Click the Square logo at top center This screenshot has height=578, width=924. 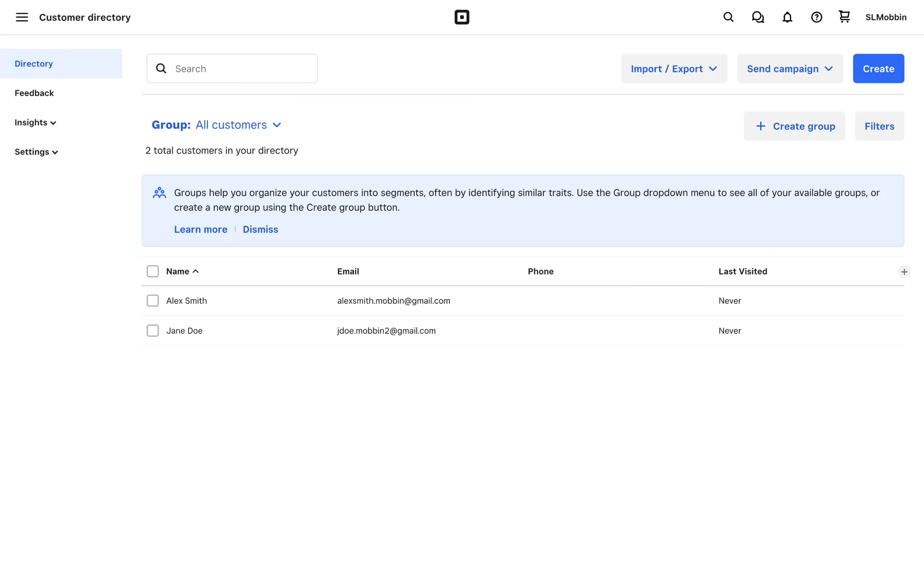pos(462,17)
